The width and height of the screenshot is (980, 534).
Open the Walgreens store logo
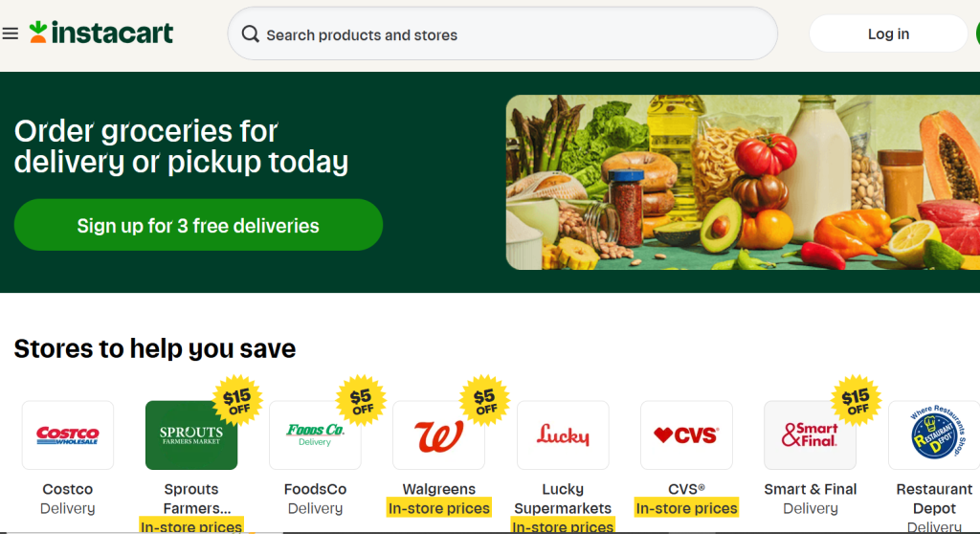click(x=438, y=435)
